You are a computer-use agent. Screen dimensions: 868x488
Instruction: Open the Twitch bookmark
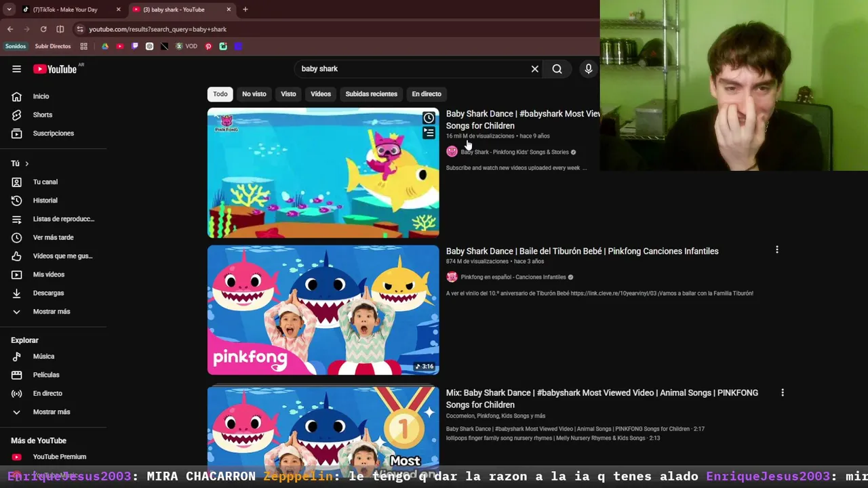click(135, 46)
